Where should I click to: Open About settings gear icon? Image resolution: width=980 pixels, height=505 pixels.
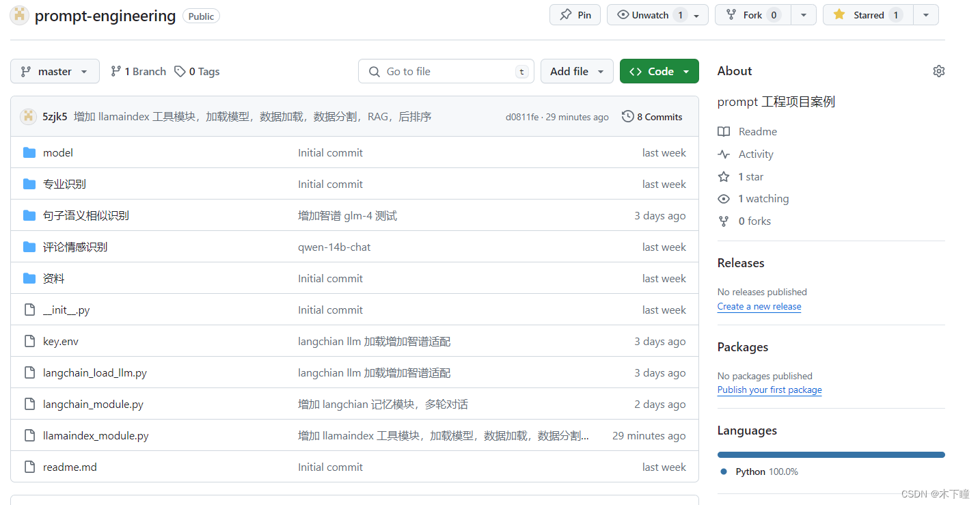click(x=939, y=71)
